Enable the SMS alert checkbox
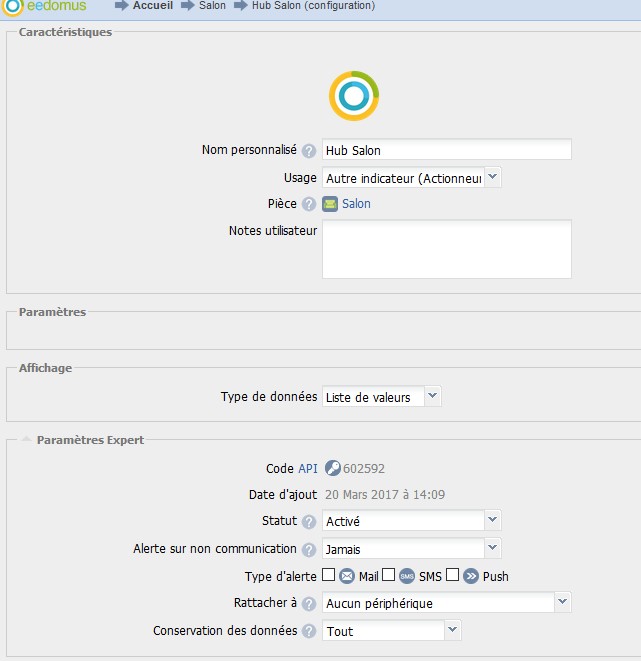Viewport: 641px width, 661px height. click(x=389, y=575)
